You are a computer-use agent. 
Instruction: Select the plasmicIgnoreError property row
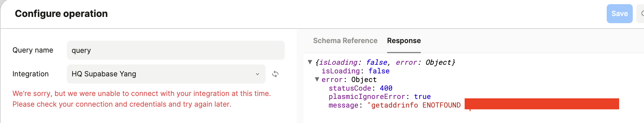click(379, 97)
